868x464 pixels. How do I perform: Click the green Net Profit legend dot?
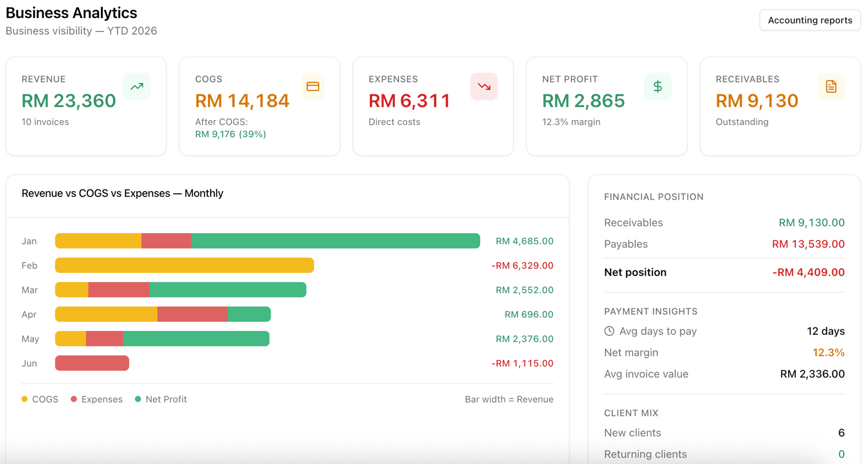click(x=138, y=399)
